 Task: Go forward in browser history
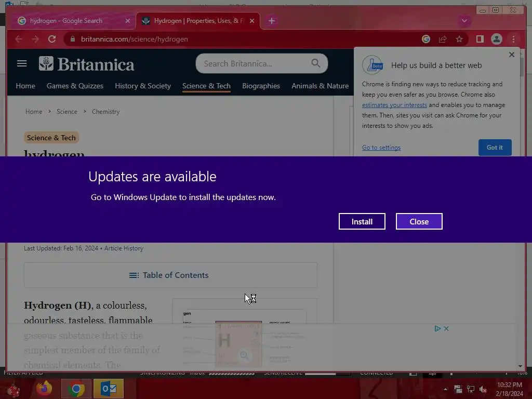tap(35, 39)
